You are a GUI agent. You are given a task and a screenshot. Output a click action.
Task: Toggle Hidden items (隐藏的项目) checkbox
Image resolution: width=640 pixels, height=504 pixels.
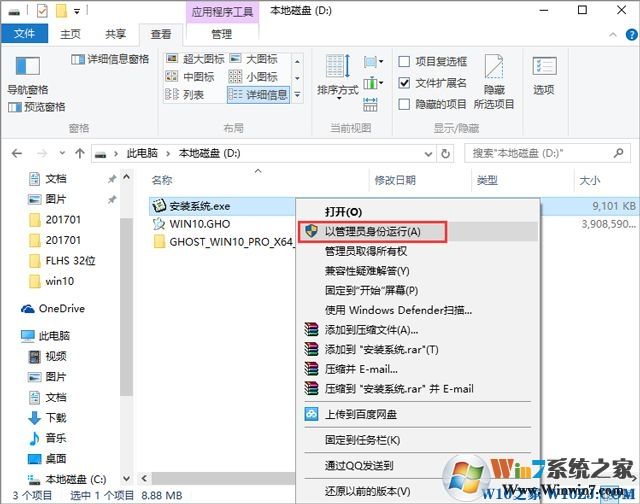(405, 104)
